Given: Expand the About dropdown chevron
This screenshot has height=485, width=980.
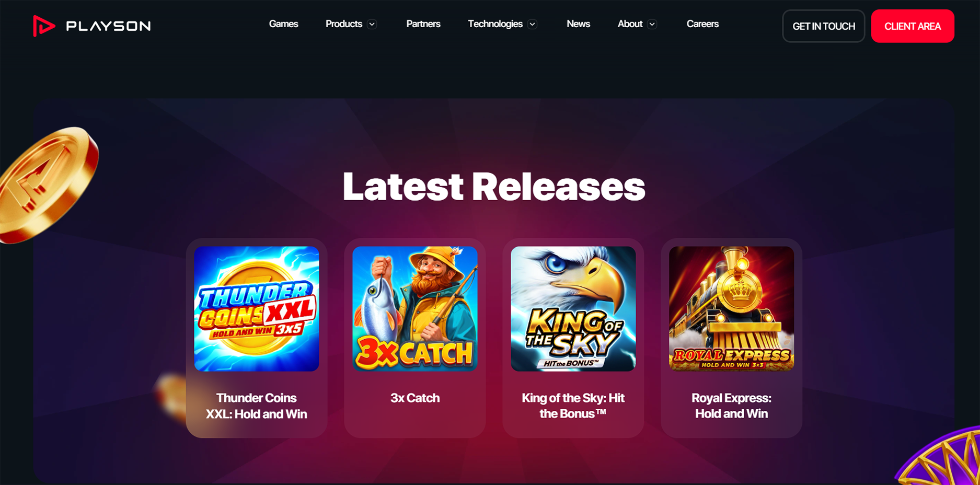Looking at the screenshot, I should (652, 24).
